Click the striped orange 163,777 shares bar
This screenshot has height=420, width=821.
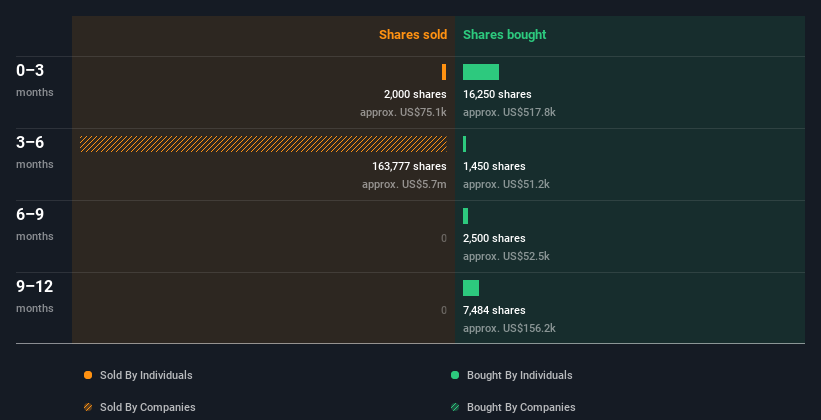pyautogui.click(x=263, y=144)
